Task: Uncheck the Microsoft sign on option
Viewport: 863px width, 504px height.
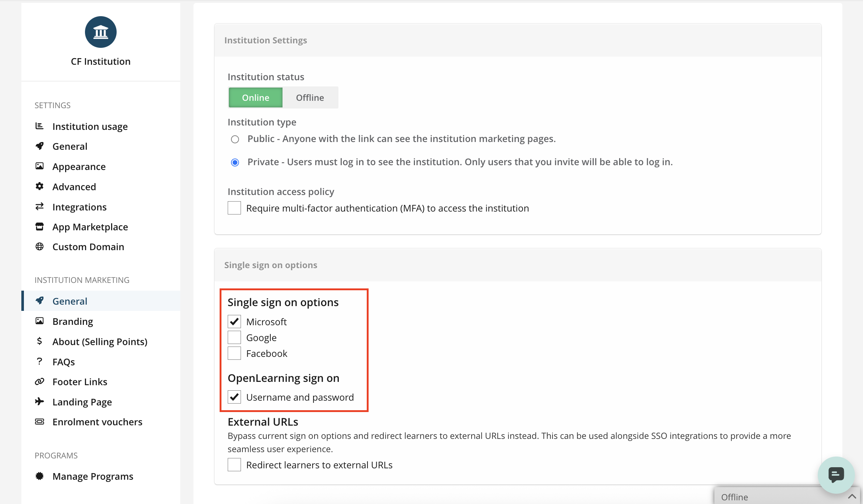Action: (x=234, y=322)
